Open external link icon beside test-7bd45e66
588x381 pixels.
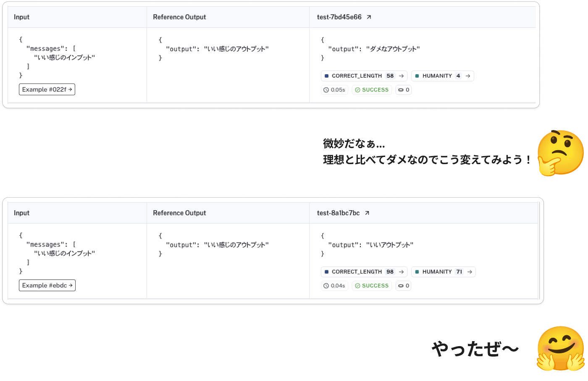pos(369,17)
